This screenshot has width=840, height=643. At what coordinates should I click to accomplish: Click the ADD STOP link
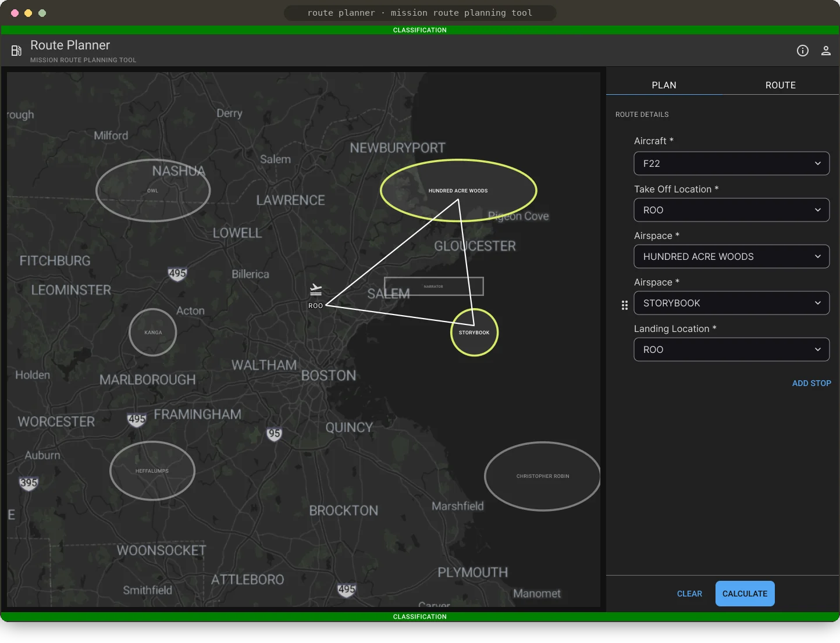(x=811, y=383)
